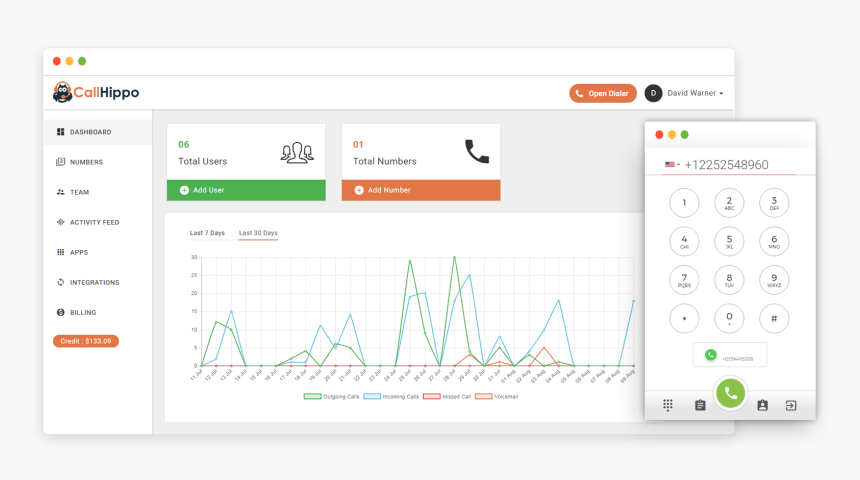Open the Numbers page from sidebar
Viewport: 860px width, 480px height.
pos(85,162)
